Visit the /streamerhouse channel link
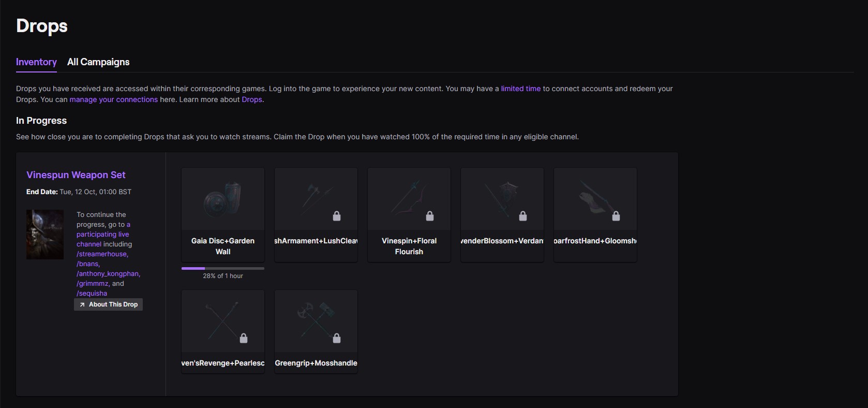868x408 pixels. (102, 254)
